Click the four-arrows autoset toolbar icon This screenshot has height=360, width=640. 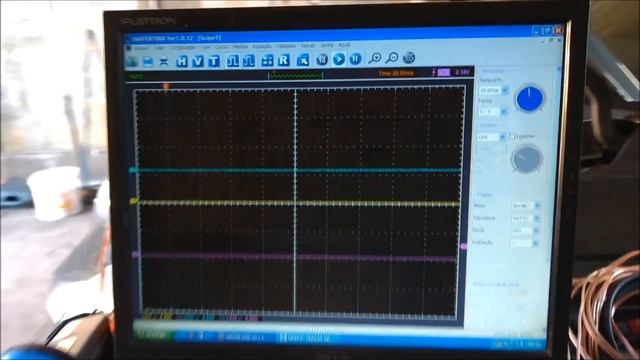[x=267, y=61]
